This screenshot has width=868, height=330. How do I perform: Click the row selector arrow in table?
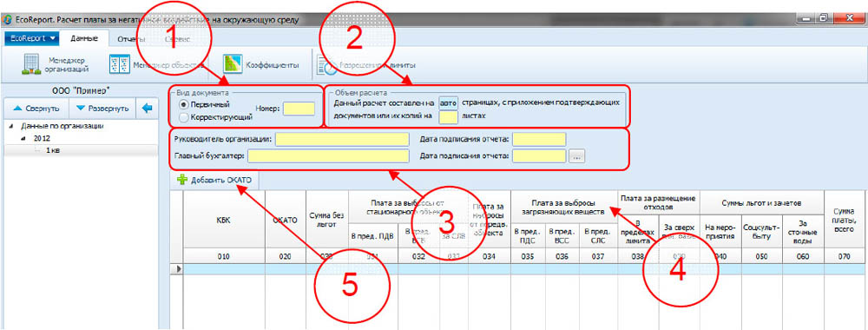point(178,268)
